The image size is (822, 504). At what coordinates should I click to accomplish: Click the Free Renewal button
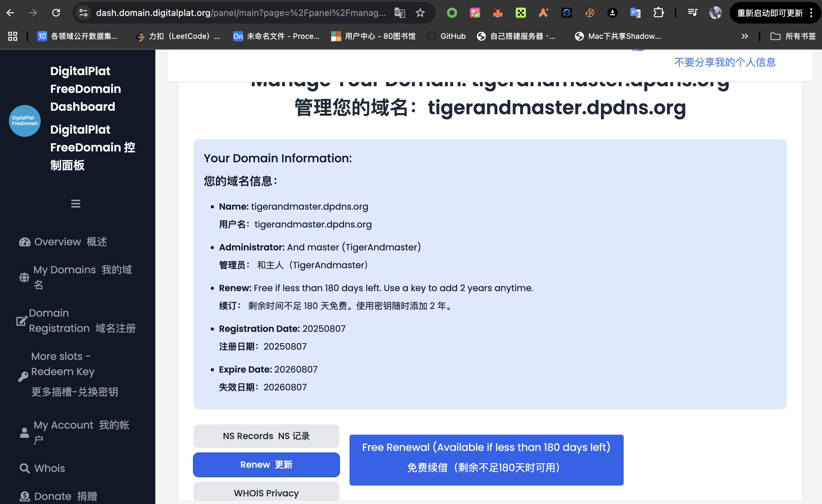pyautogui.click(x=486, y=460)
